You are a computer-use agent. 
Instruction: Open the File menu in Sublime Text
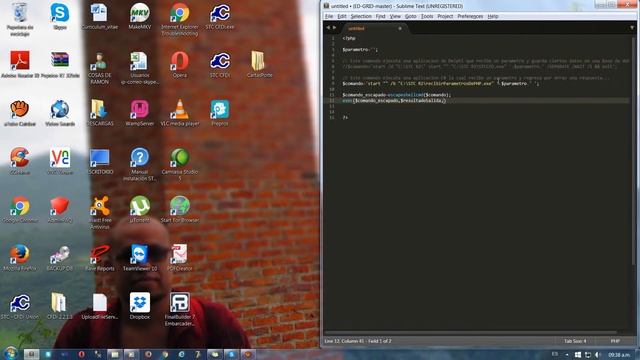click(329, 16)
